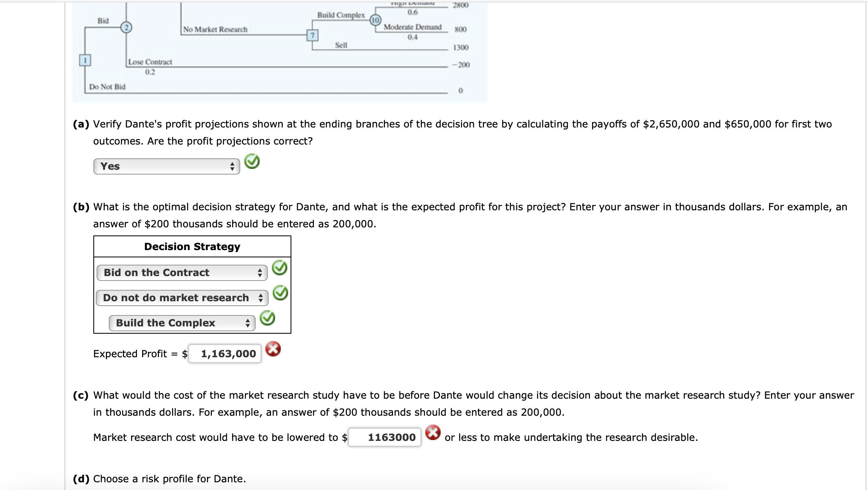Click decision node 1 square in tree
868x490 pixels.
click(85, 60)
